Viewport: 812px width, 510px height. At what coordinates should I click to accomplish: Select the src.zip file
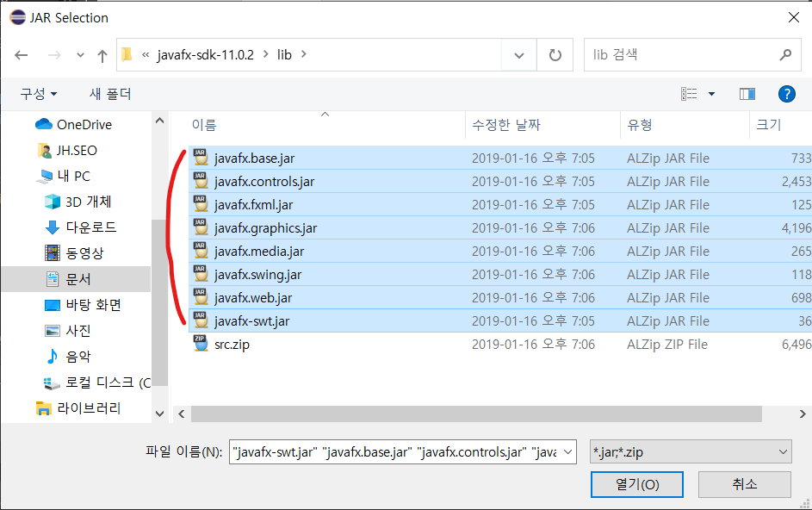tap(500, 344)
